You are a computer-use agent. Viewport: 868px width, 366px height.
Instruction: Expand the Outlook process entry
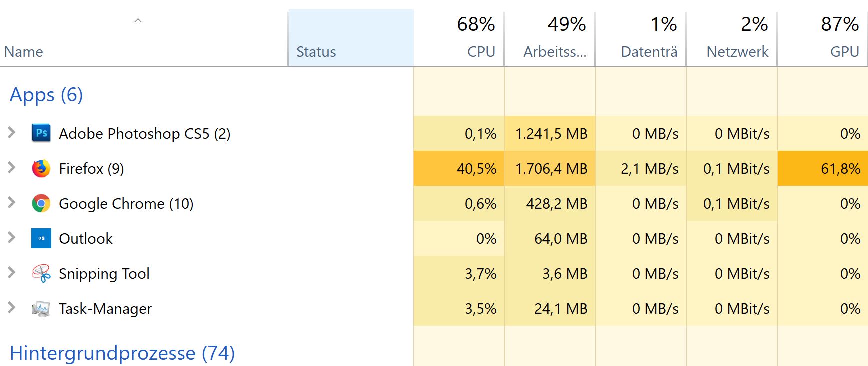(x=12, y=238)
